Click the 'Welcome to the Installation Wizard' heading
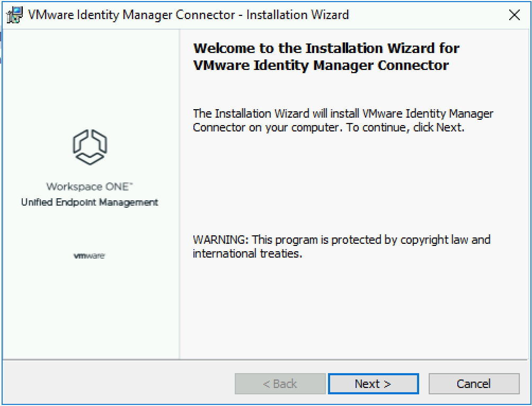 click(x=326, y=56)
